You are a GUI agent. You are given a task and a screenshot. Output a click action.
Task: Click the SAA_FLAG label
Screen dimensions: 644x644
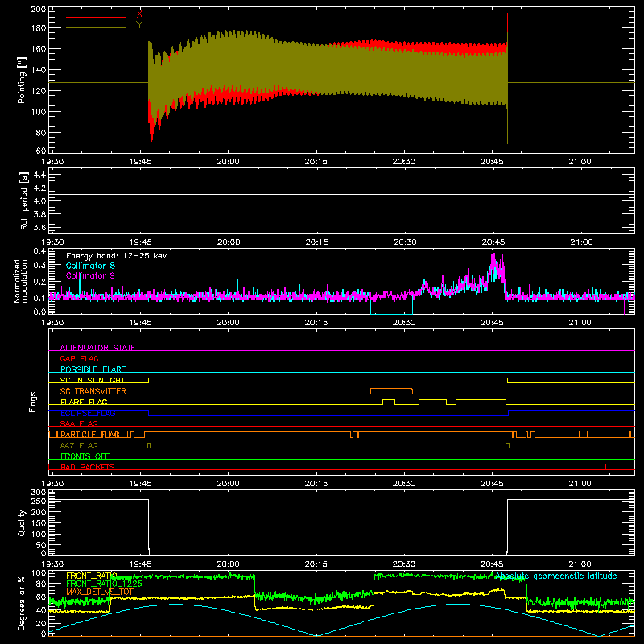pos(79,423)
